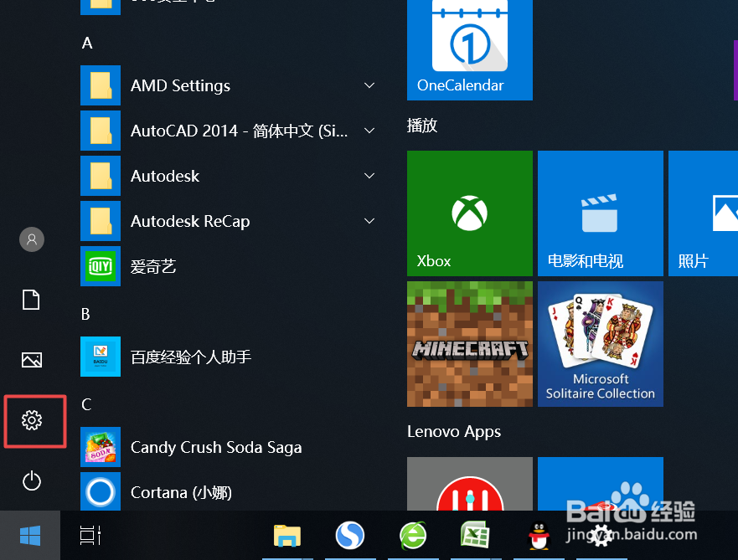Open the 照片 photos tile

703,213
